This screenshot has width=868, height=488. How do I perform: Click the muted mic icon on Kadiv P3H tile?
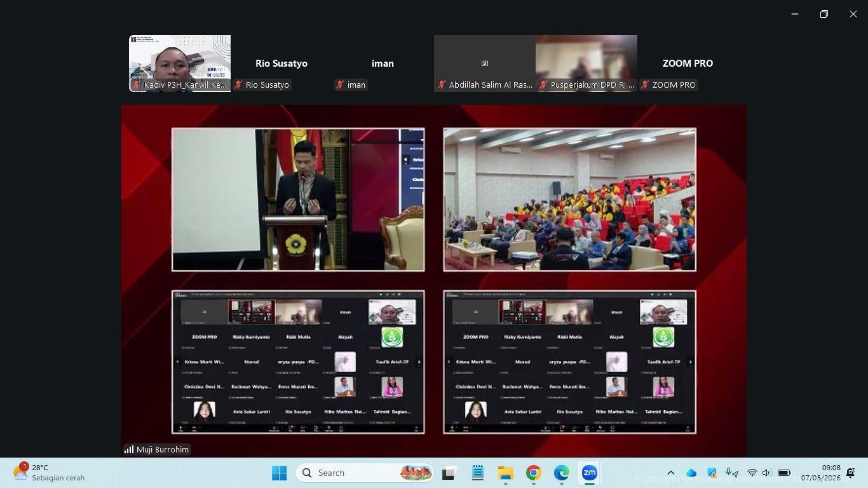137,85
